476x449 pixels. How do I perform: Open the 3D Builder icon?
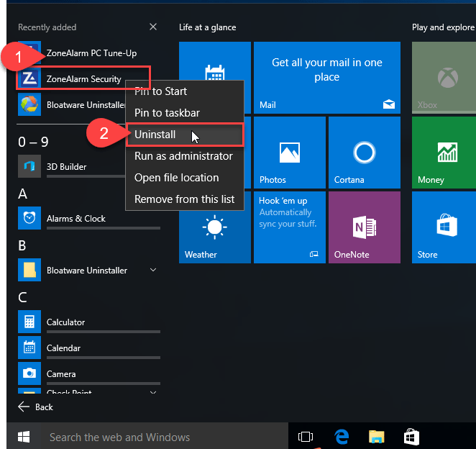pyautogui.click(x=29, y=166)
